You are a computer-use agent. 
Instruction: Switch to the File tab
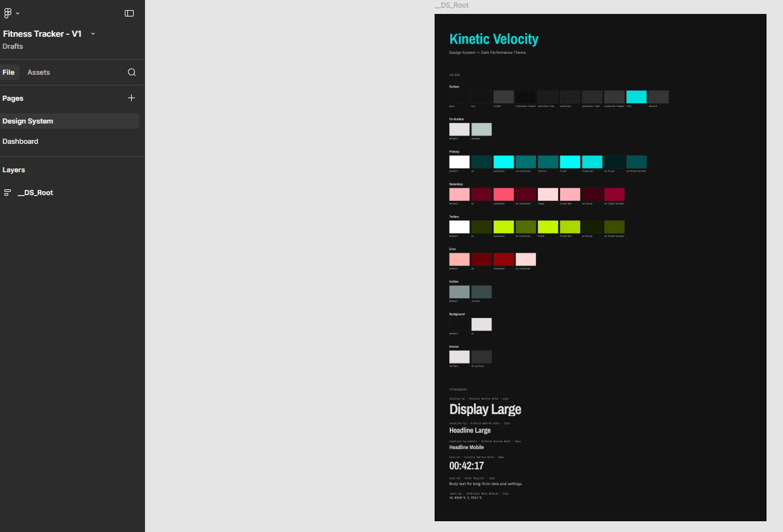tap(8, 72)
